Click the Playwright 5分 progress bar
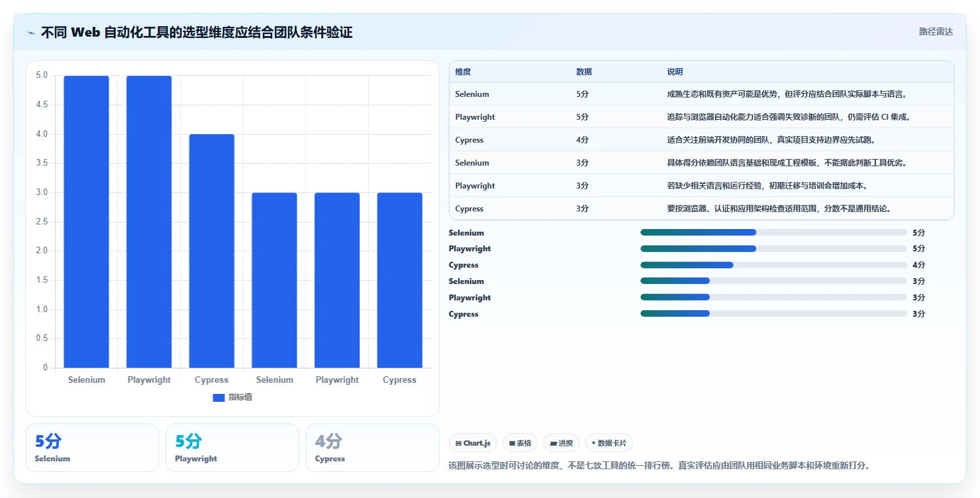The height and width of the screenshot is (498, 980). (x=774, y=249)
